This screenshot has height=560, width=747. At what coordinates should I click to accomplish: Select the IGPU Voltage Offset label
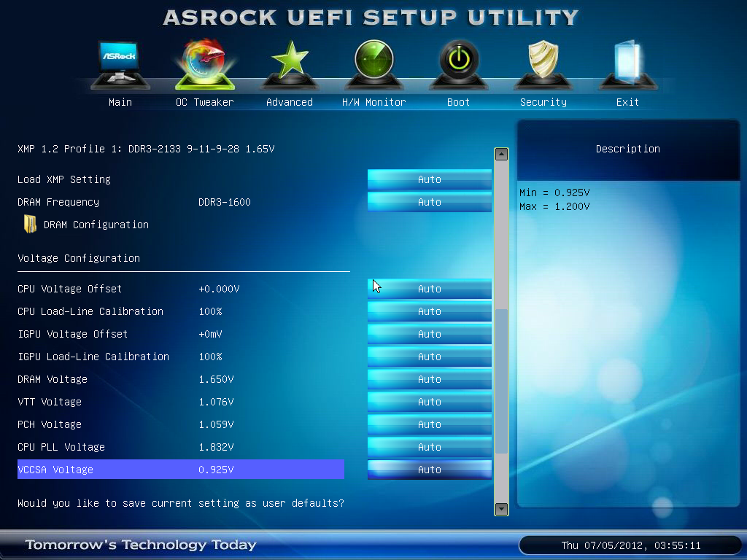[72, 334]
